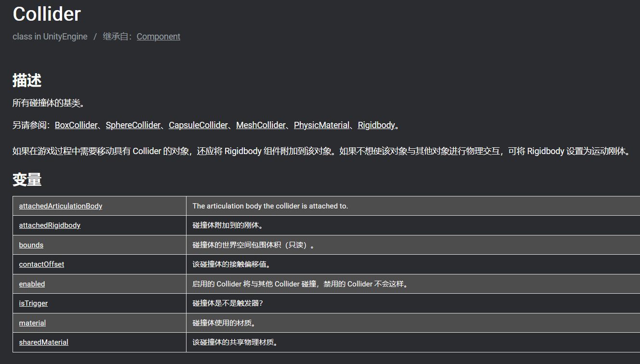This screenshot has width=640, height=364.
Task: Click the 'class in UnityEngine' text
Action: click(x=50, y=37)
